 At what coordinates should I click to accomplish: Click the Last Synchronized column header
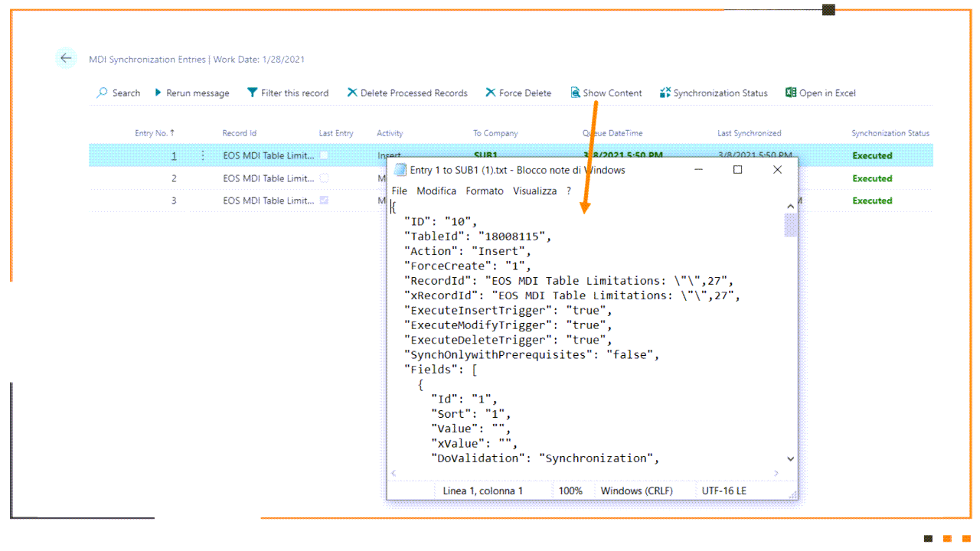[750, 133]
